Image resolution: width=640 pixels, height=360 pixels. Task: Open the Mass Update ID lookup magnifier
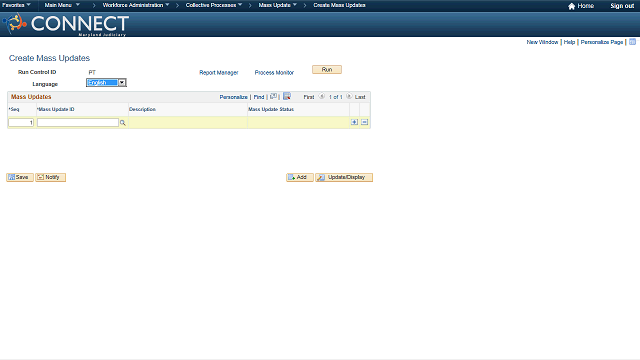click(122, 122)
